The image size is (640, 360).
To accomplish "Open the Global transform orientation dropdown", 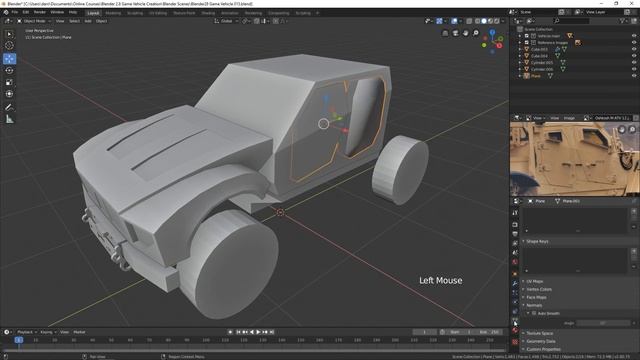I will click(226, 21).
